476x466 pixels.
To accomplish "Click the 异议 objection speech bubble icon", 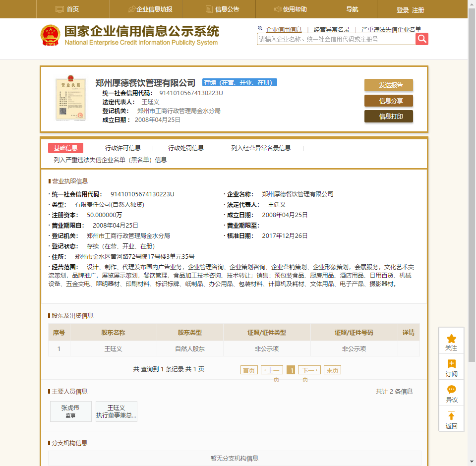I will click(x=451, y=390).
